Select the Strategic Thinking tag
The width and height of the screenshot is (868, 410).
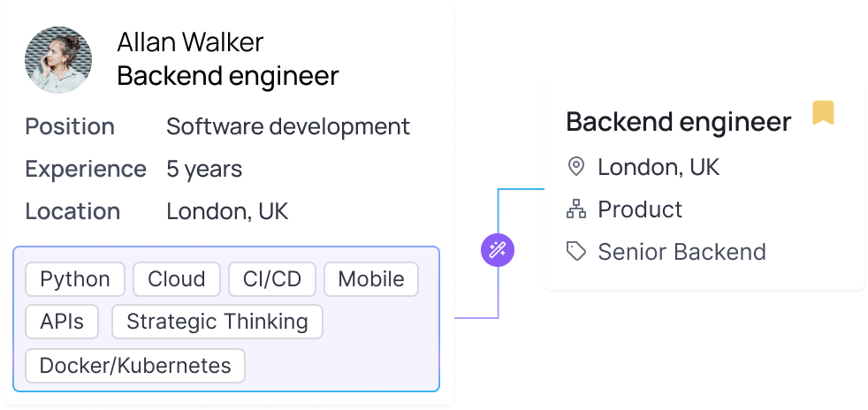click(217, 322)
